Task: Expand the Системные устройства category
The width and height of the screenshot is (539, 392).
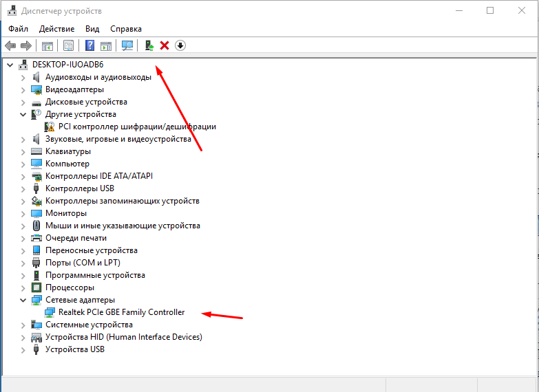Action: pyautogui.click(x=23, y=325)
